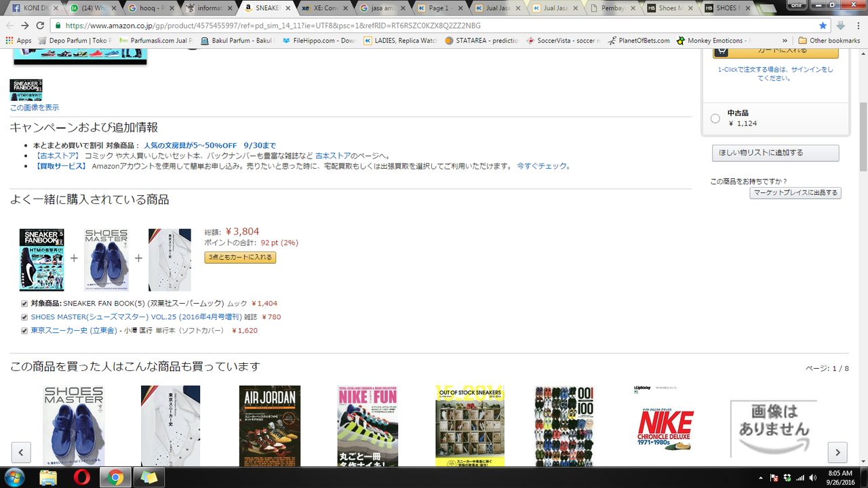Uncheck the 東京スニーカー史 checkbox
The width and height of the screenshot is (868, 488).
coord(24,331)
